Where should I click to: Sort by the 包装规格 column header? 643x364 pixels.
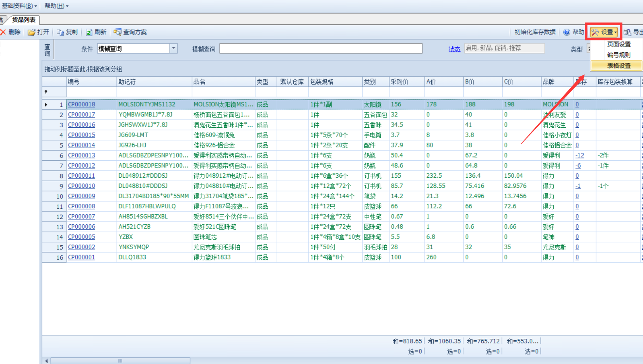pyautogui.click(x=335, y=82)
